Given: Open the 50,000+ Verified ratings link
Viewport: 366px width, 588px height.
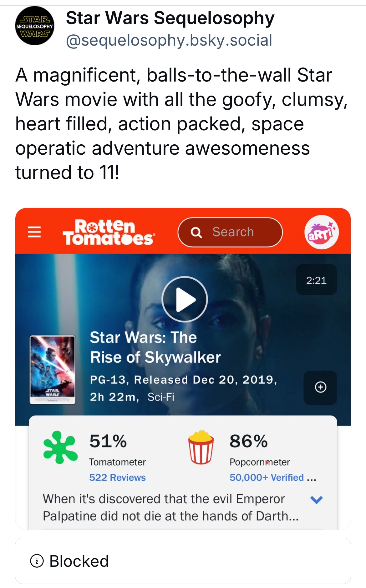Looking at the screenshot, I should (267, 477).
